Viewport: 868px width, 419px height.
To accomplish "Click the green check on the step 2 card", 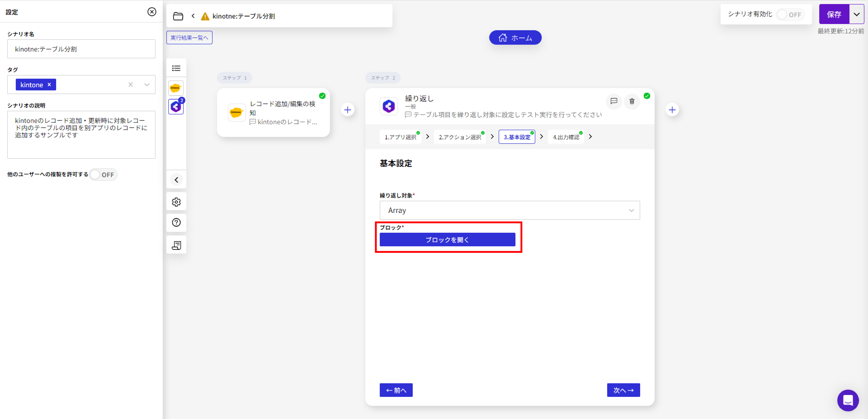I will click(x=647, y=96).
